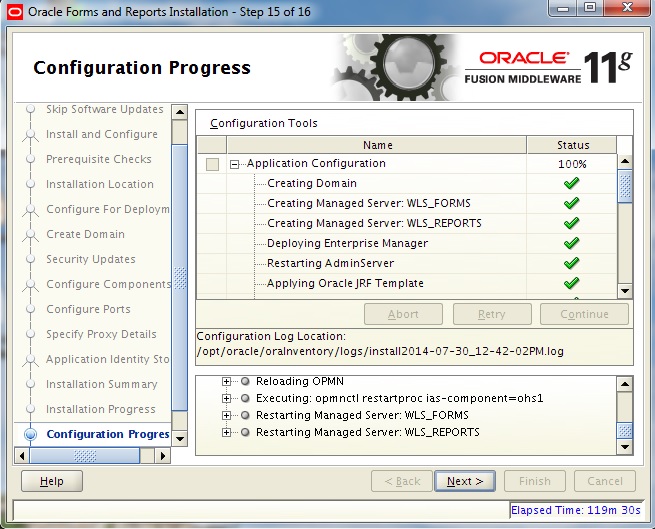Click the Configuration Progress step bullet icon

click(30, 434)
